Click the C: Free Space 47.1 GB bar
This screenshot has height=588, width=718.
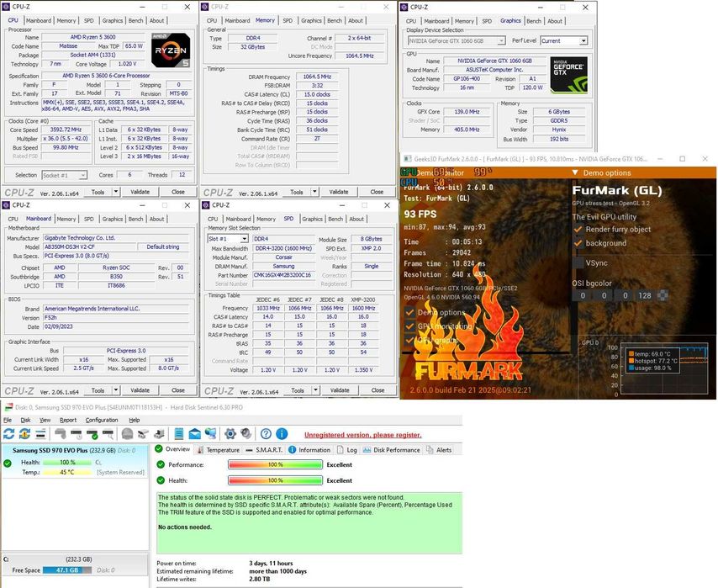67,570
